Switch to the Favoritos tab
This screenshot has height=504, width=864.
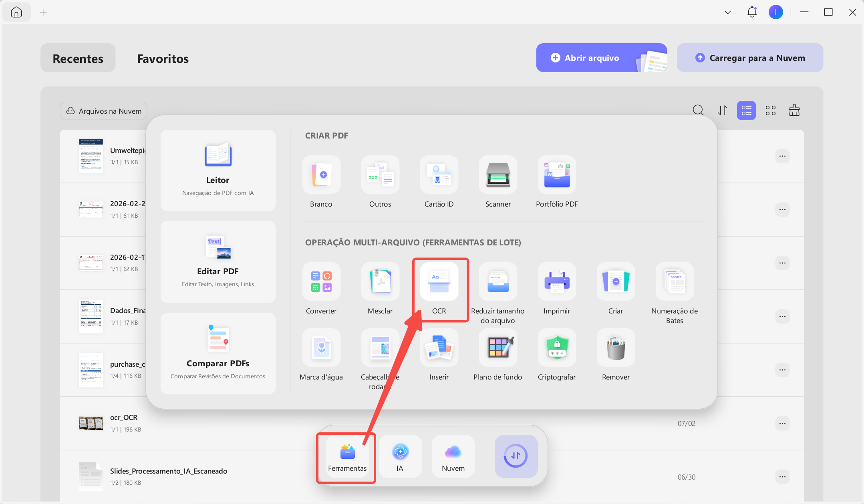click(163, 58)
